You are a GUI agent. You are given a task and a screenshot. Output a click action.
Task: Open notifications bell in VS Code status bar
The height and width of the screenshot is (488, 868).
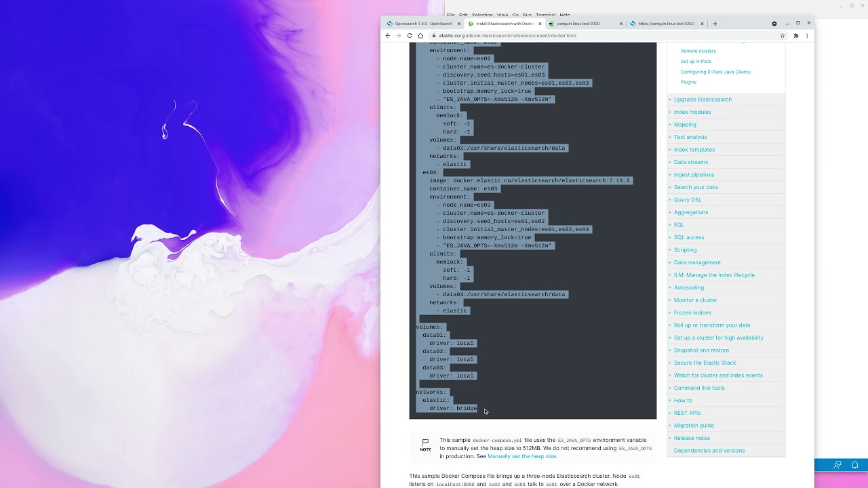(855, 465)
